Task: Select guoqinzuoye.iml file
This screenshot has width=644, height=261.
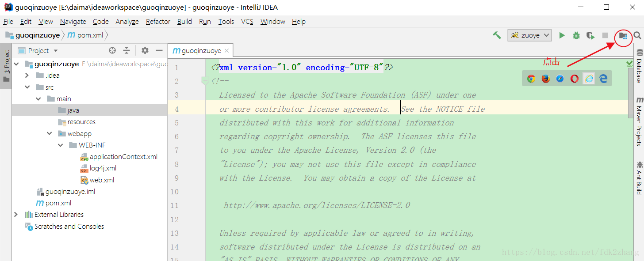Action: pos(66,192)
